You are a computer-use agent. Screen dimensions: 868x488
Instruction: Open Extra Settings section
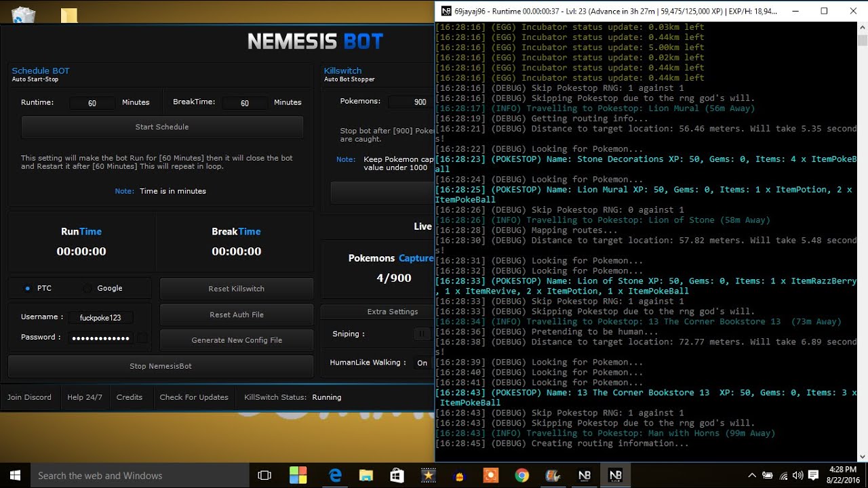click(377, 312)
